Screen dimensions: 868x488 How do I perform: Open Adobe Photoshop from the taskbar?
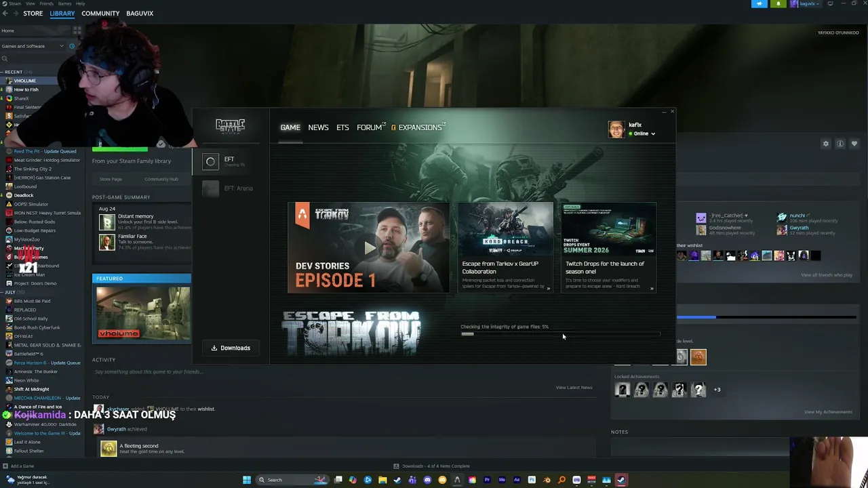(x=532, y=480)
